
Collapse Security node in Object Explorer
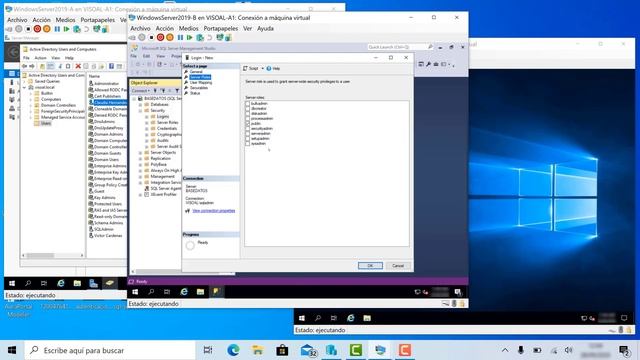pos(140,111)
